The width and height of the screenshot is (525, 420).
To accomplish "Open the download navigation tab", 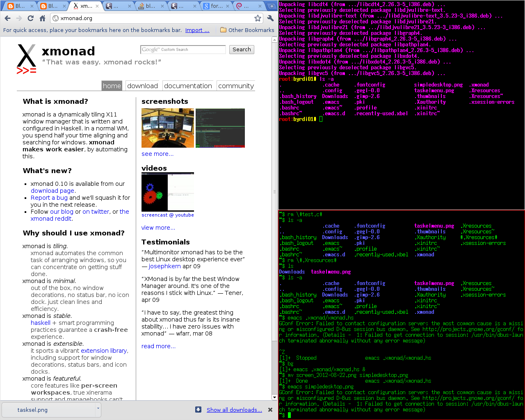I will [142, 86].
